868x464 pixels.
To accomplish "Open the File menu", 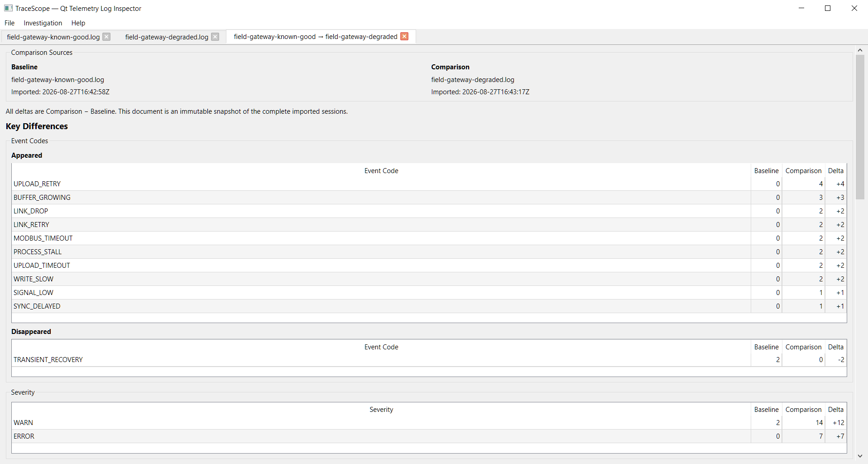I will (x=10, y=23).
